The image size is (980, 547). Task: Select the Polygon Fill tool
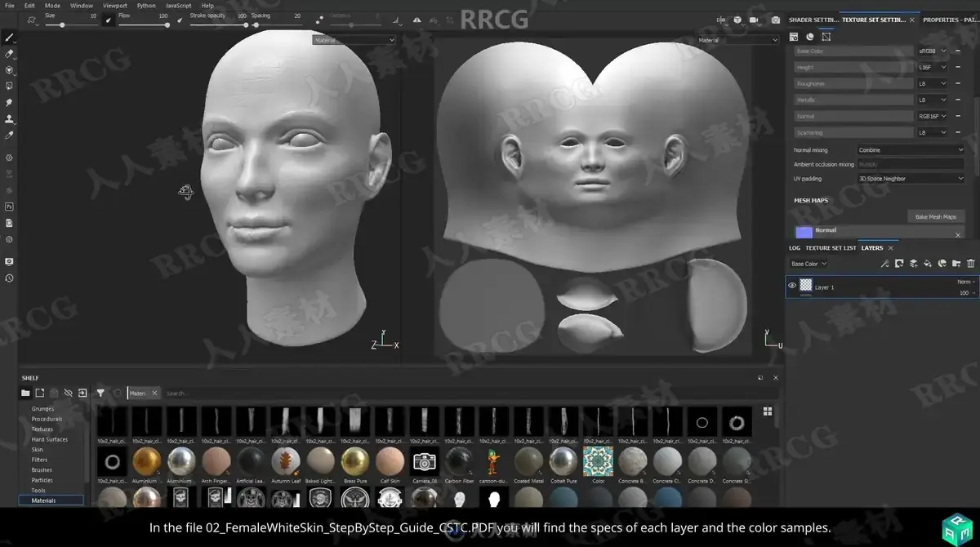click(x=9, y=86)
